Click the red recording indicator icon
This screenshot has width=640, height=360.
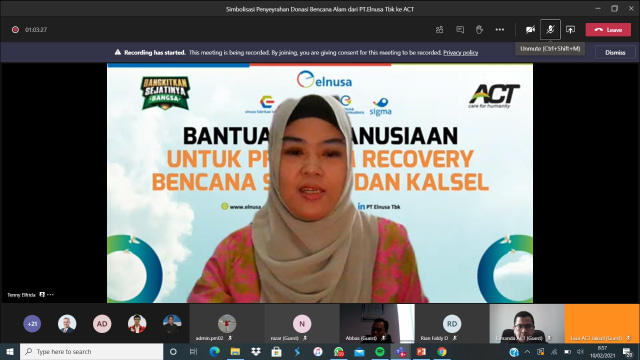[16, 30]
